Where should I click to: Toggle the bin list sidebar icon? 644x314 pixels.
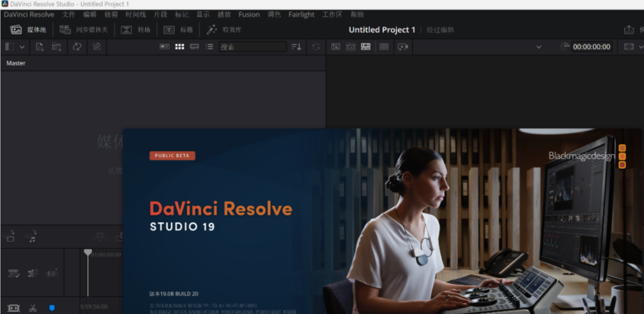(x=10, y=47)
